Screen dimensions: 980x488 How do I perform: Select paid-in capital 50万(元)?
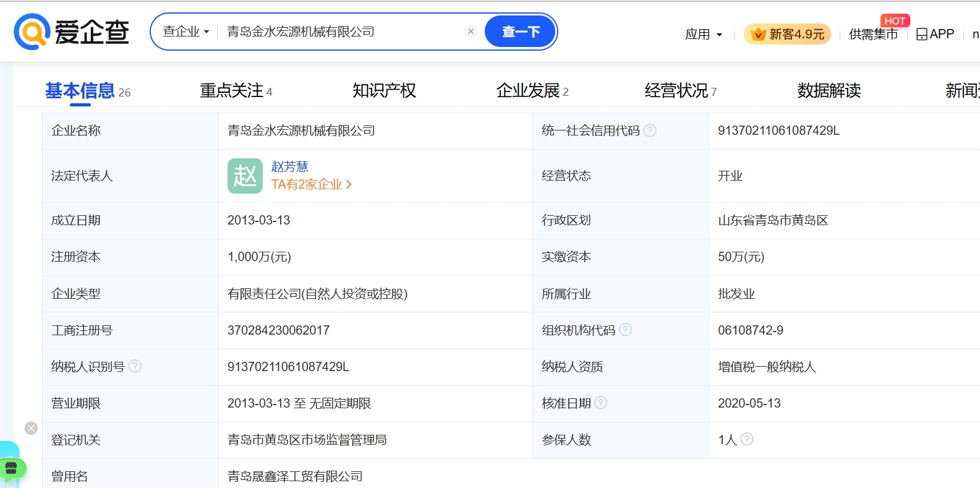coord(741,257)
